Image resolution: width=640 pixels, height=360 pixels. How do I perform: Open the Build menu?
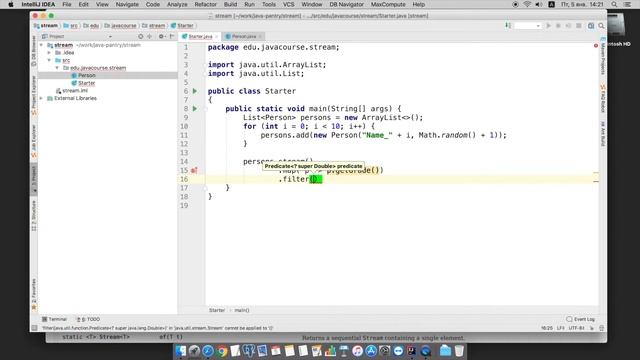pos(230,4)
